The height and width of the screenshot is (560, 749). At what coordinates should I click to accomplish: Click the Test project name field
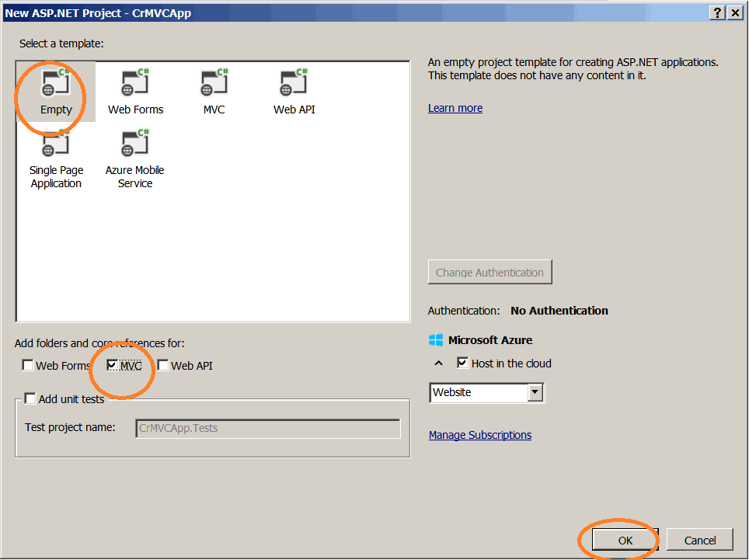pos(268,428)
